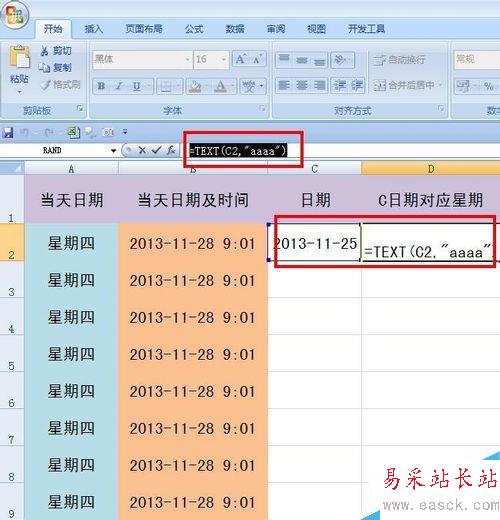Toggle underline formatting
The height and width of the screenshot is (520, 500).
[x=137, y=86]
